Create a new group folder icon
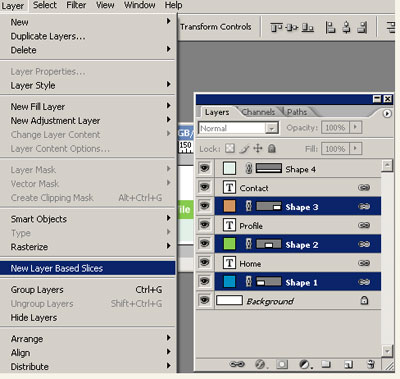Screen dimensions: 400x379 [326, 364]
